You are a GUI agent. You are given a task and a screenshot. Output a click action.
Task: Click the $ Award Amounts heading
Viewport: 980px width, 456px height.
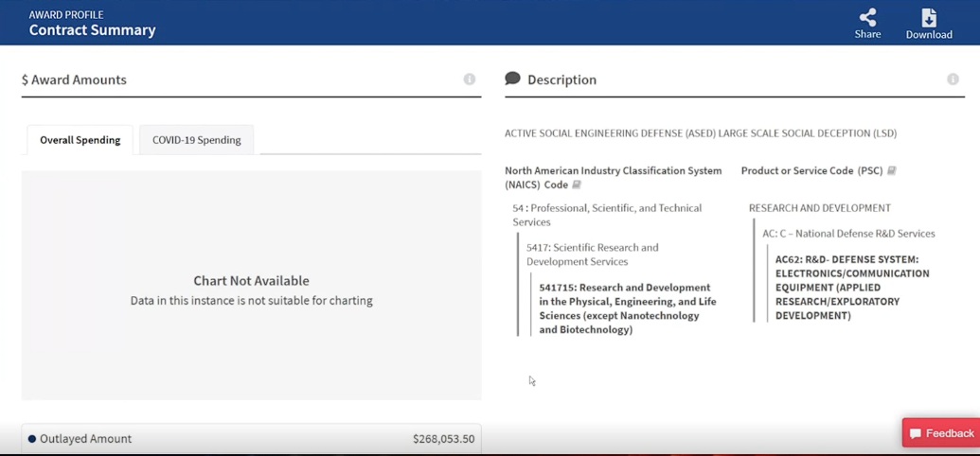click(x=74, y=80)
